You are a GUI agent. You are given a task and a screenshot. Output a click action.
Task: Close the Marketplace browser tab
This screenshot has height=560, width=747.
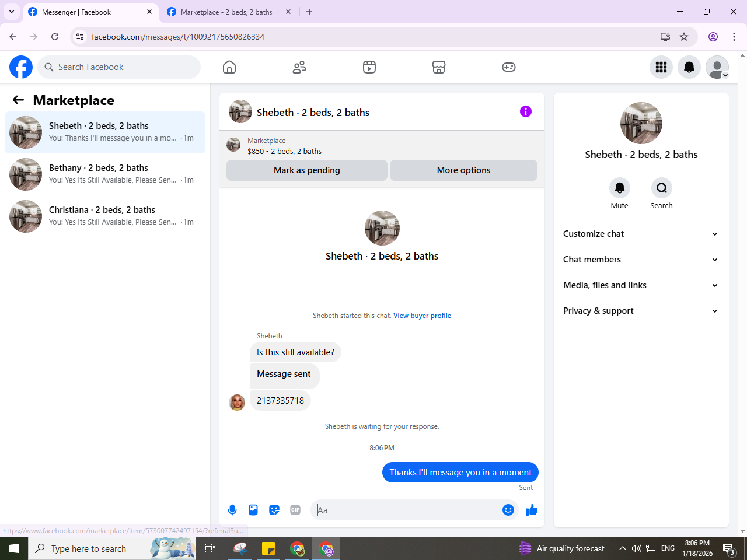[x=288, y=12]
